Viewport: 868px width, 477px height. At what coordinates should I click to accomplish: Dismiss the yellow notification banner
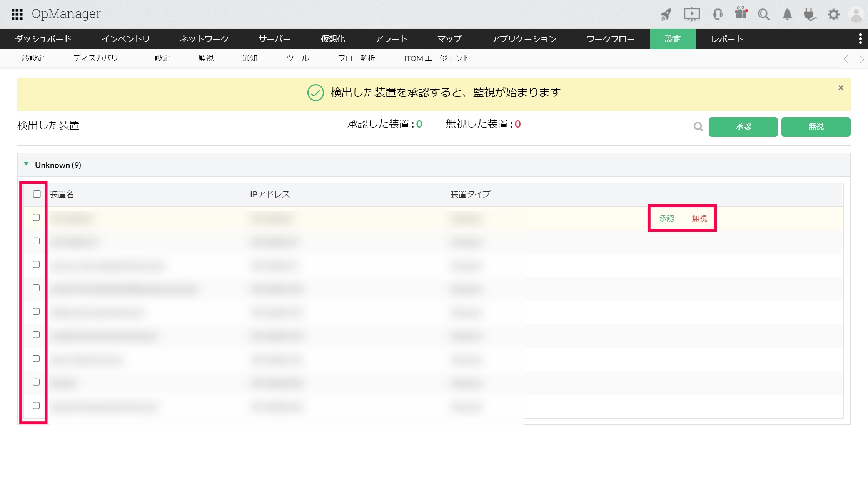pos(841,88)
